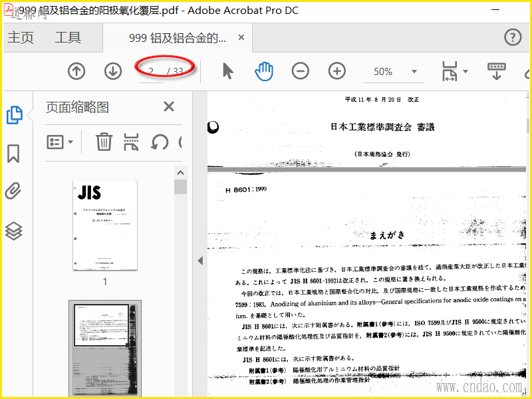Click the 页面缩略图 panel title
532x399 pixels.
pos(77,107)
